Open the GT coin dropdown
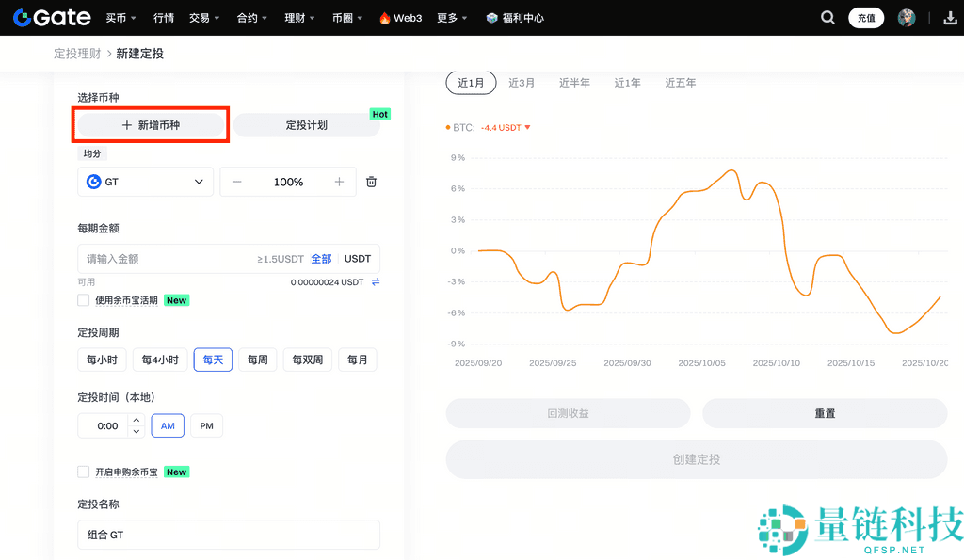 pyautogui.click(x=198, y=182)
